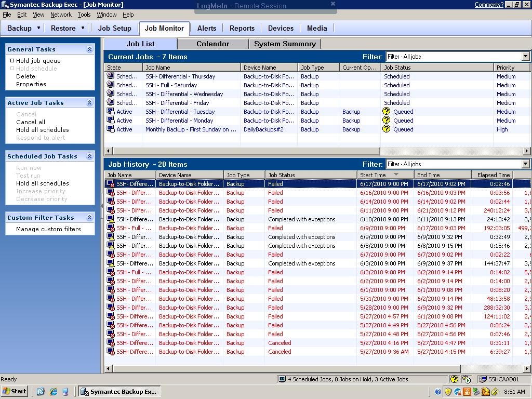The image size is (532, 399).
Task: Click the Priority column header in Current Jobs
Action: tap(511, 67)
